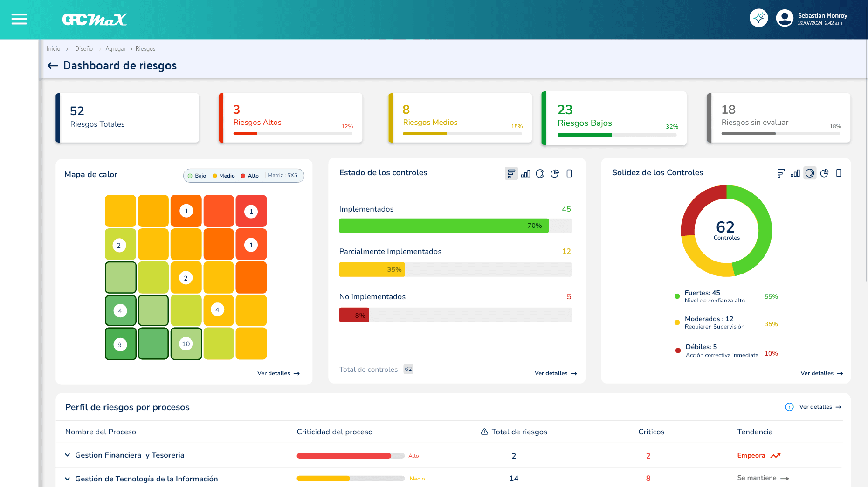The image size is (868, 487).
Task: Open the hamburger navigation menu
Action: click(19, 19)
